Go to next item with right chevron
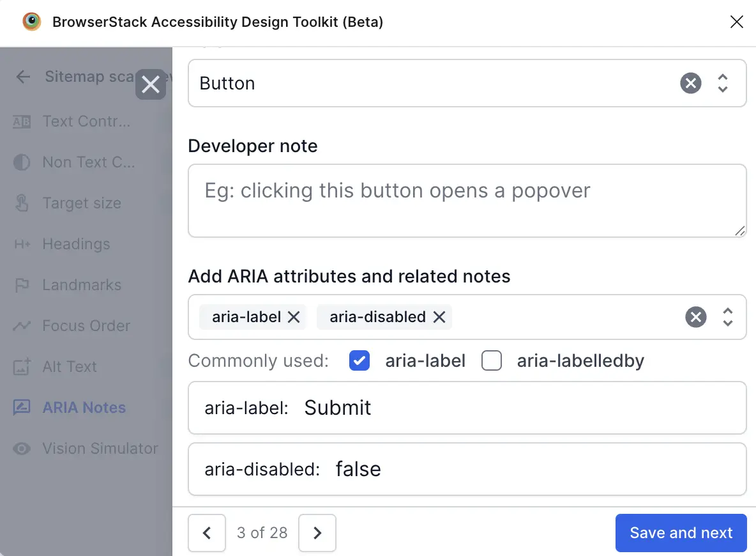 [x=317, y=533]
